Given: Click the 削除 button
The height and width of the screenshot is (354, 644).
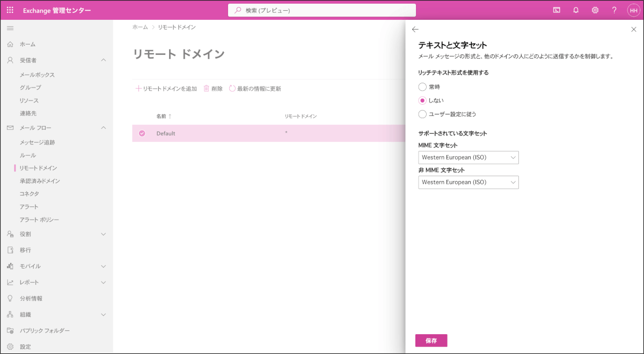Looking at the screenshot, I should point(213,89).
